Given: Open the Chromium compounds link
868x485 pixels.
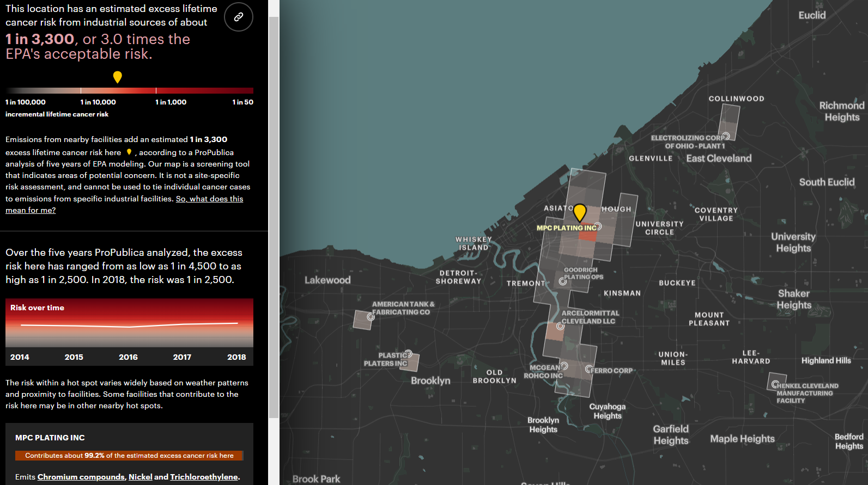Looking at the screenshot, I should [81, 477].
